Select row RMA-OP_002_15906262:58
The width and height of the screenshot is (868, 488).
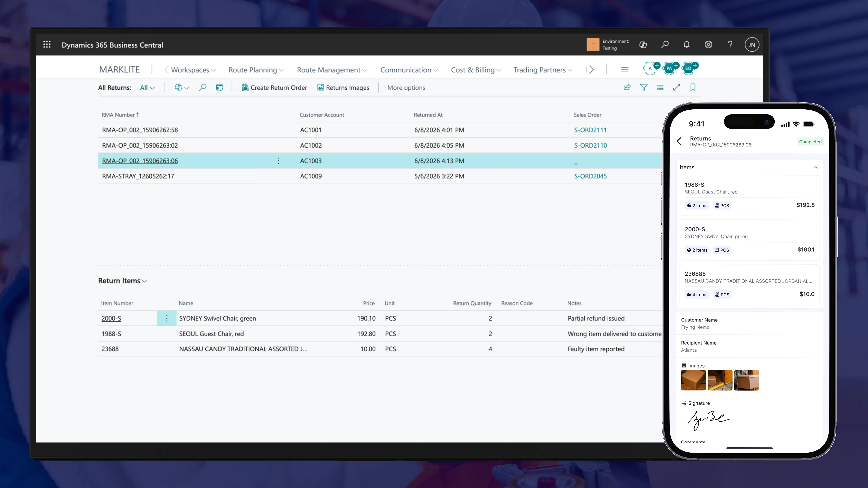tap(380, 130)
